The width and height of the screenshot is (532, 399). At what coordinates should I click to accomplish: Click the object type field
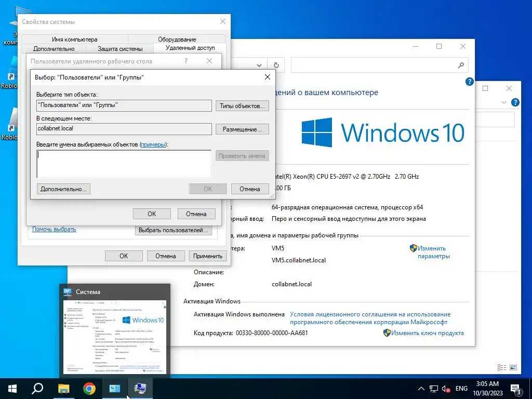[124, 105]
